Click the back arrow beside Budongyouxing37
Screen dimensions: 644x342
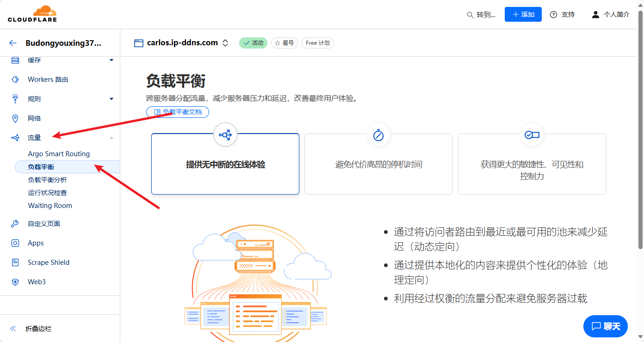click(x=13, y=43)
